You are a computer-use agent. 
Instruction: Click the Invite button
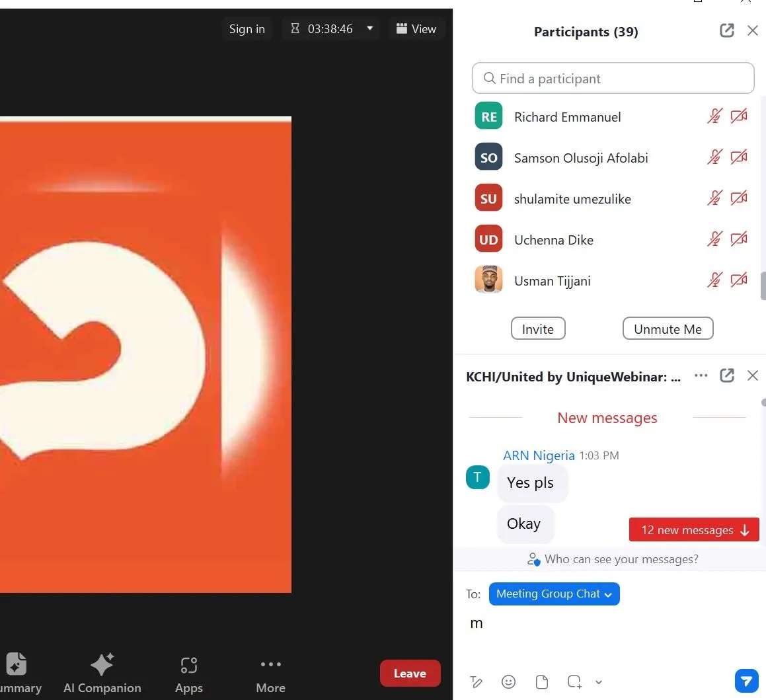coord(538,329)
